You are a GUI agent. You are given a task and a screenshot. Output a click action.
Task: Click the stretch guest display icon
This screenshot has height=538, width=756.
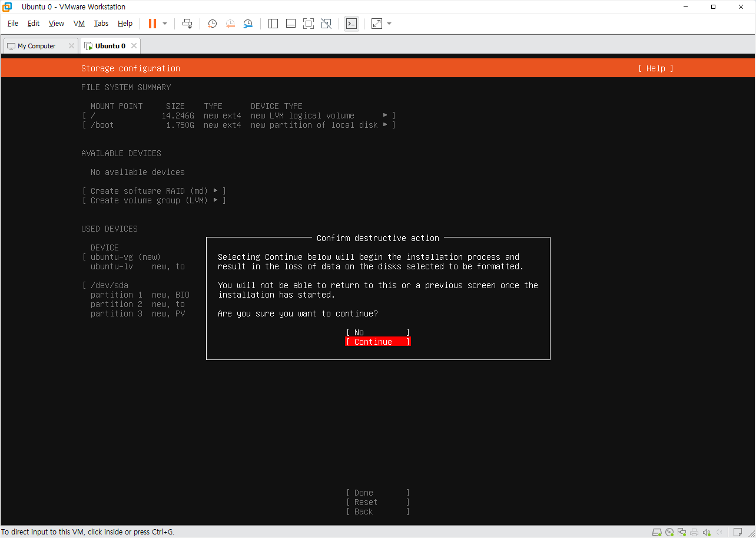(377, 24)
